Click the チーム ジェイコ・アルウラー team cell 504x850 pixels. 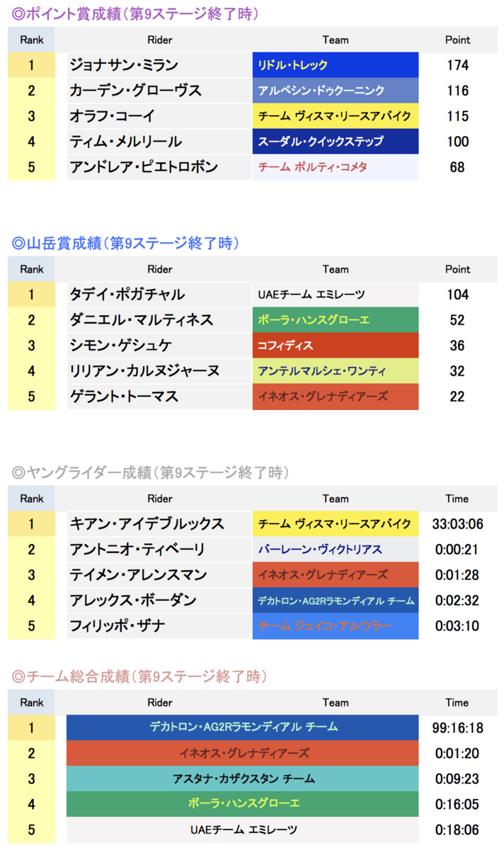pos(336,626)
